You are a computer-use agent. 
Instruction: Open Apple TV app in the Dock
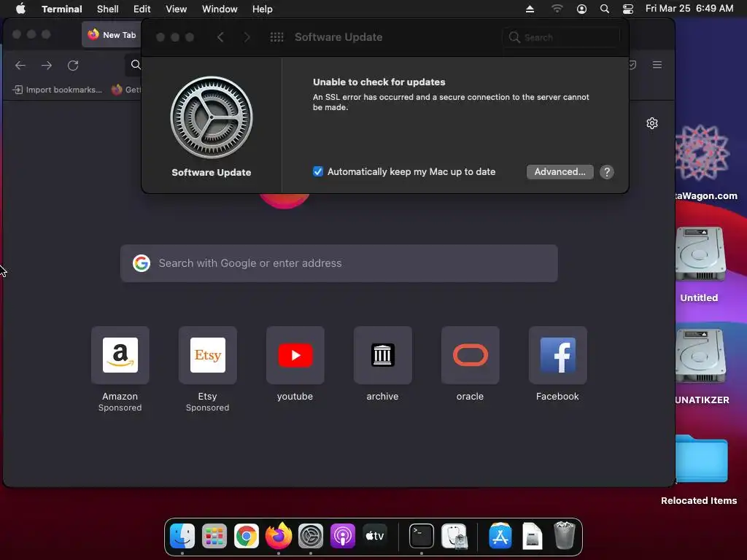[374, 536]
